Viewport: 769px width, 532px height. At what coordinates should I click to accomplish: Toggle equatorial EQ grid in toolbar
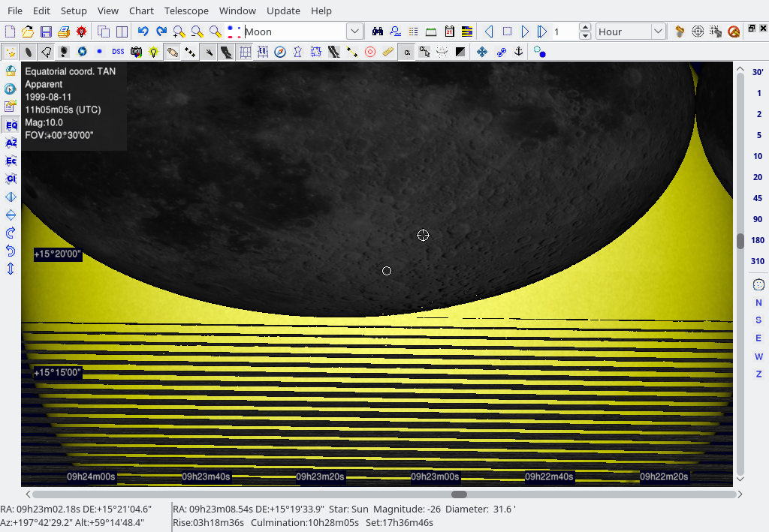click(263, 52)
